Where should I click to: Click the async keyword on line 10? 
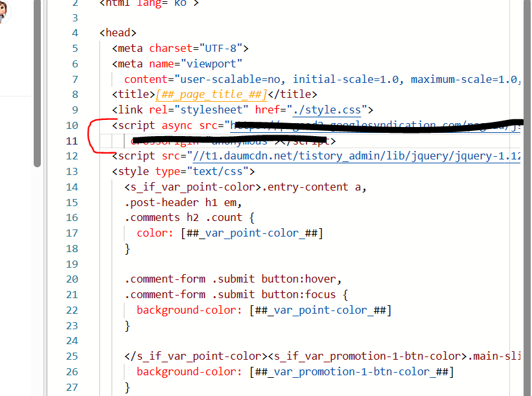(177, 126)
